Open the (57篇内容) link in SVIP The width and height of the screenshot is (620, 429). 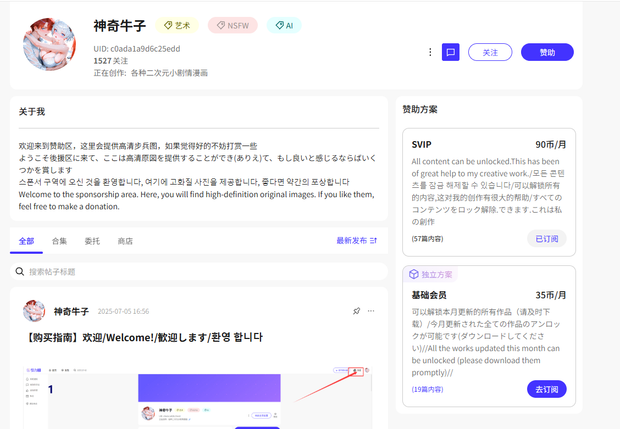click(x=427, y=239)
